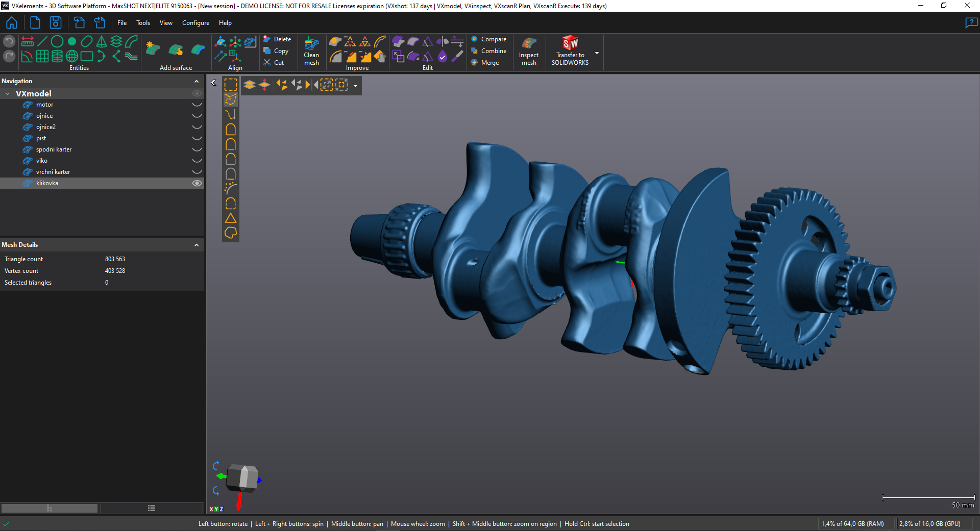
Task: Open the selection toolbar dropdown arrow
Action: 355,86
